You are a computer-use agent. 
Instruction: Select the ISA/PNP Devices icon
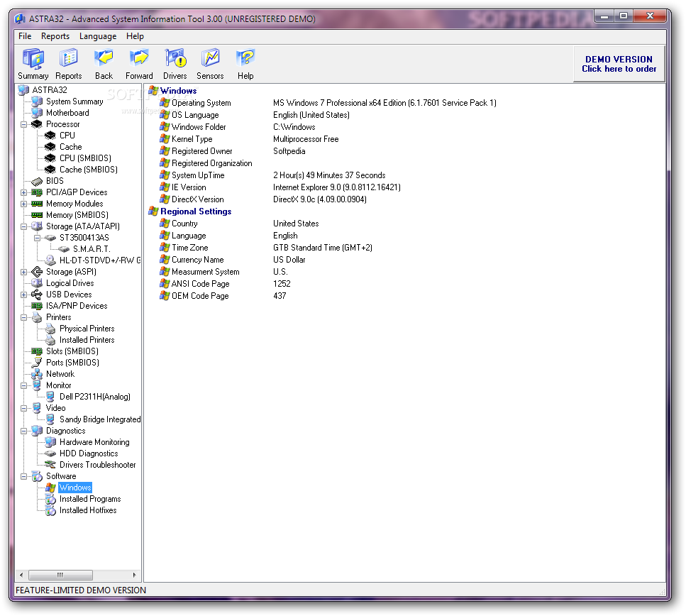click(37, 306)
